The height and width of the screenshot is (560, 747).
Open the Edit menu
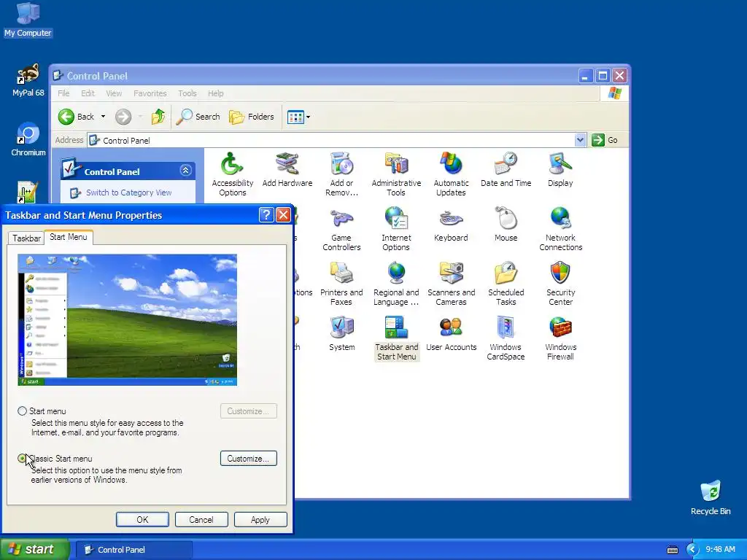click(88, 93)
